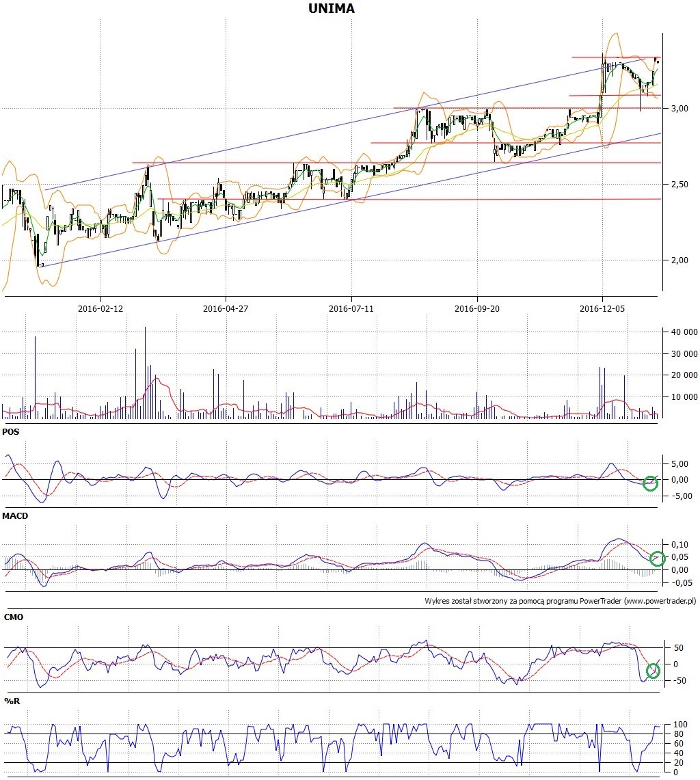700x780 pixels.
Task: Select the 2016-02-12 date label
Action: point(100,308)
